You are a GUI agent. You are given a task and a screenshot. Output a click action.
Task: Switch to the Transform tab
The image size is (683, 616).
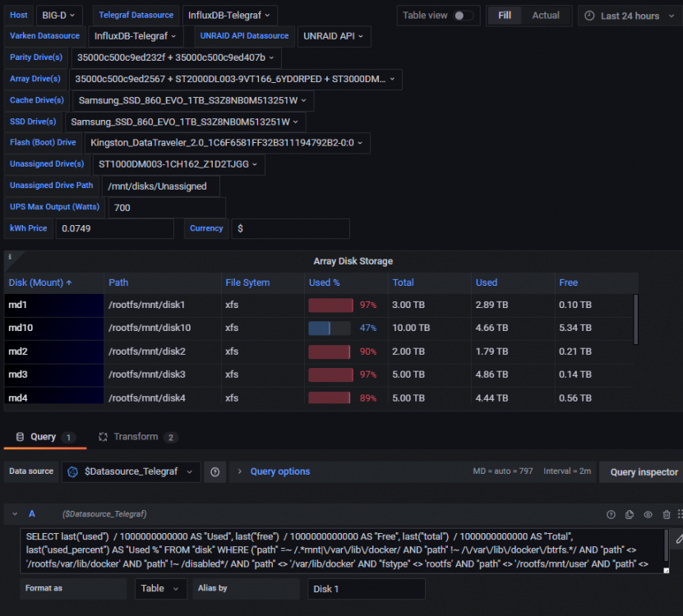137,437
